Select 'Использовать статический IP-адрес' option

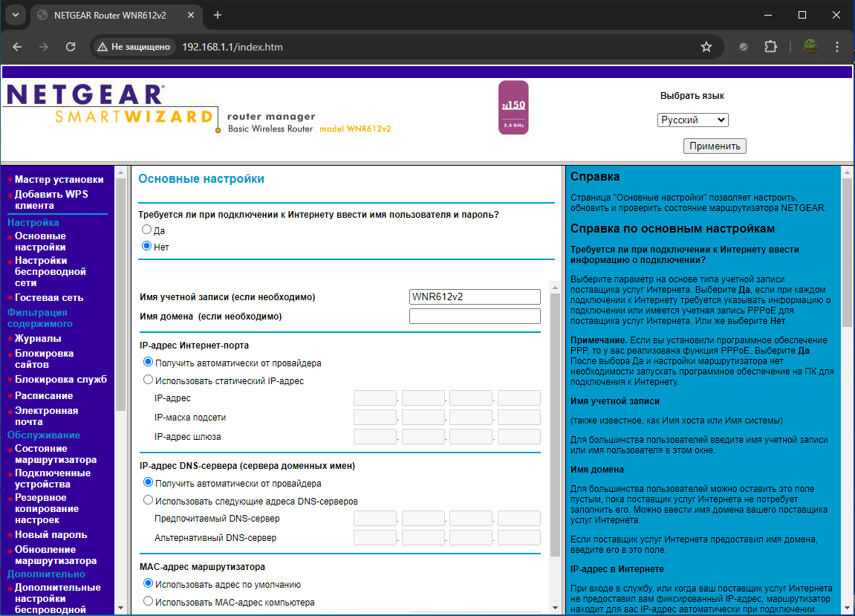[x=148, y=380]
